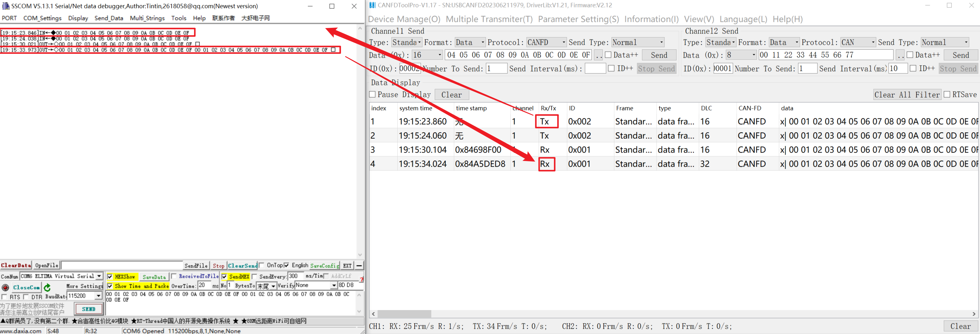980x334 pixels.
Task: Open the BaudRate dropdown
Action: (x=98, y=296)
